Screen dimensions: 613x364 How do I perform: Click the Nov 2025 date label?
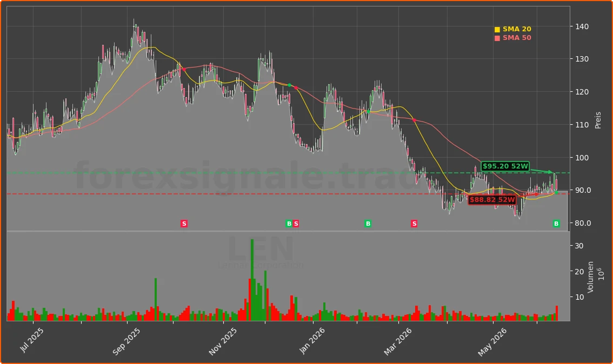coord(223,341)
